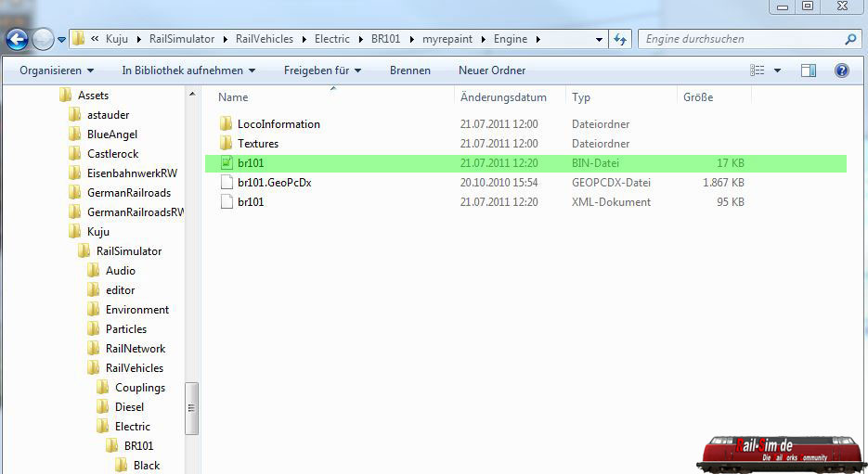Click the greyed Forward navigation arrow

[x=43, y=39]
